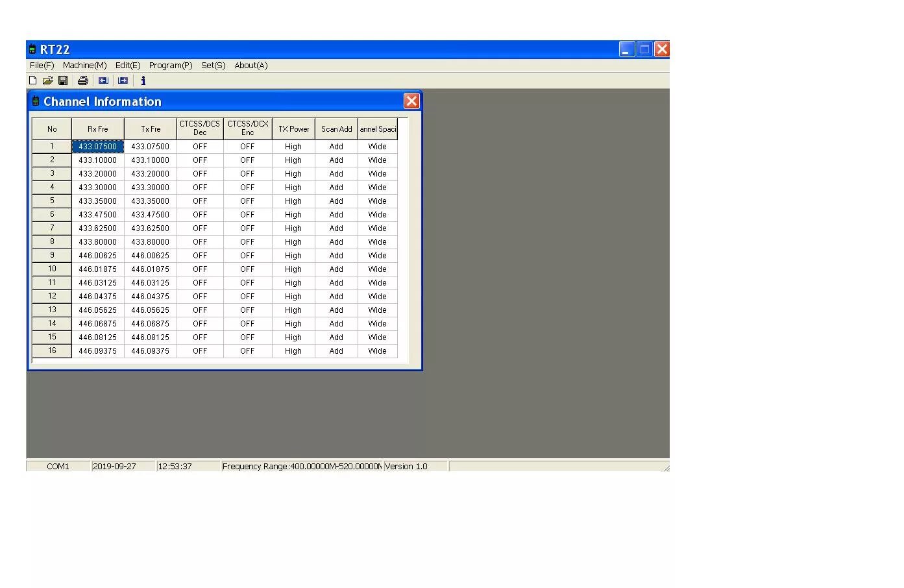
Task: Click channel 12 Wide spacing cell
Action: click(x=378, y=297)
